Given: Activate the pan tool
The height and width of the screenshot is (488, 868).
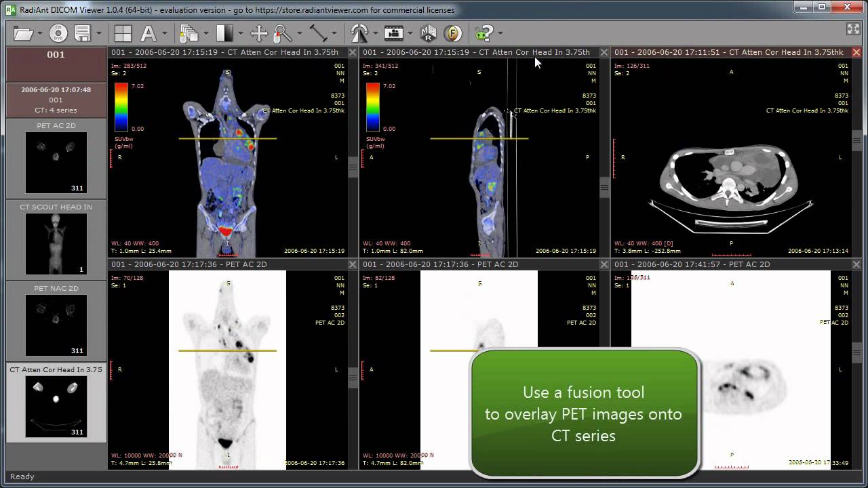Looking at the screenshot, I should pyautogui.click(x=260, y=33).
